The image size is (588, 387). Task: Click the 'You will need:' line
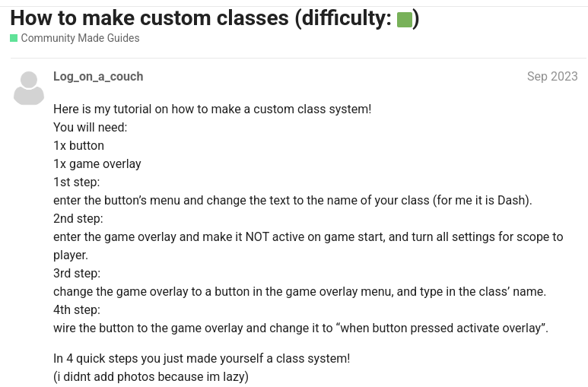pos(90,127)
